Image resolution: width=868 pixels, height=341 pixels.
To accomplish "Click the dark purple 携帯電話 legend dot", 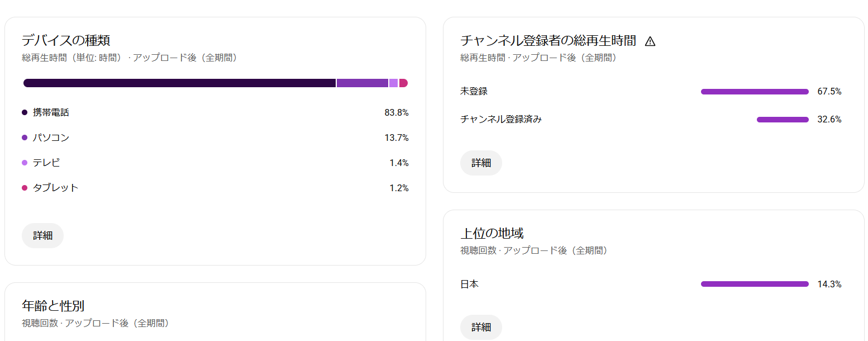I will 25,112.
